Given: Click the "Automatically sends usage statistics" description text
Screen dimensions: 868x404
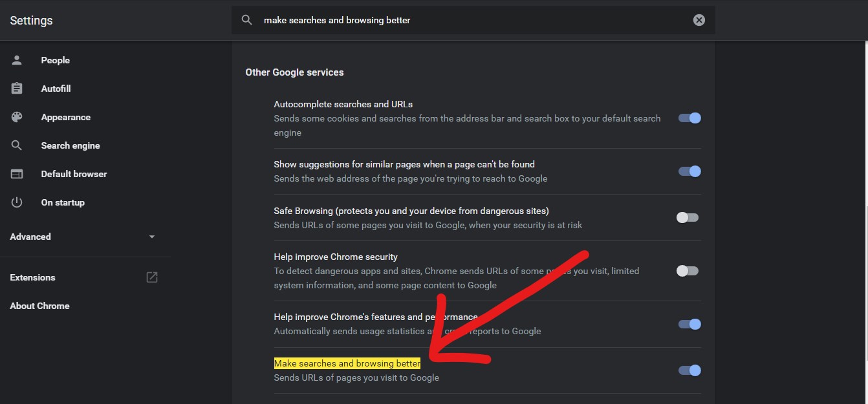Looking at the screenshot, I should click(407, 331).
